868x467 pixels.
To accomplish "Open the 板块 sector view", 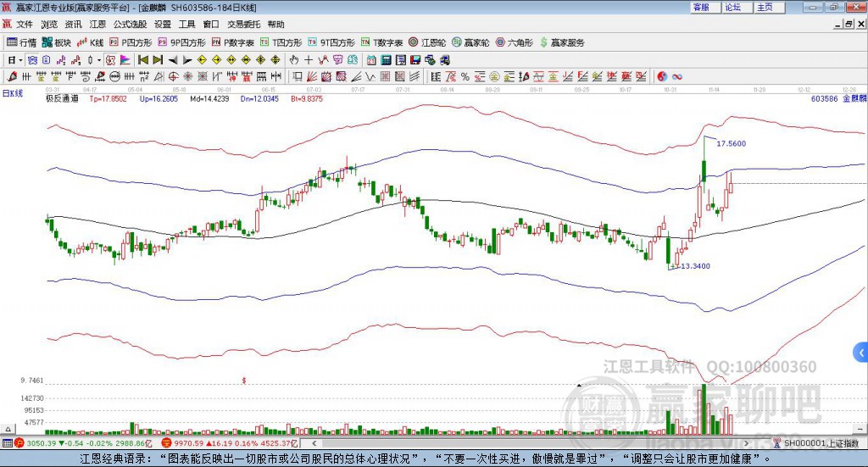I will point(57,42).
